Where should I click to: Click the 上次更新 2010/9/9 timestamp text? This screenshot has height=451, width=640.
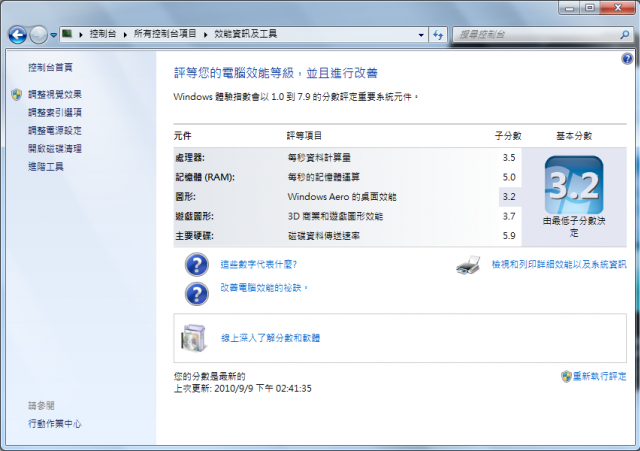pos(242,389)
